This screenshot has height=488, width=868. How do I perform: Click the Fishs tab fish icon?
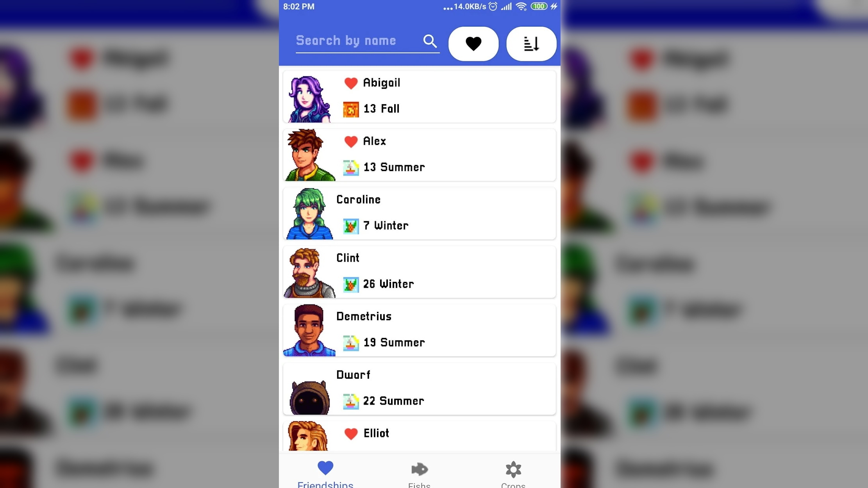tap(419, 468)
